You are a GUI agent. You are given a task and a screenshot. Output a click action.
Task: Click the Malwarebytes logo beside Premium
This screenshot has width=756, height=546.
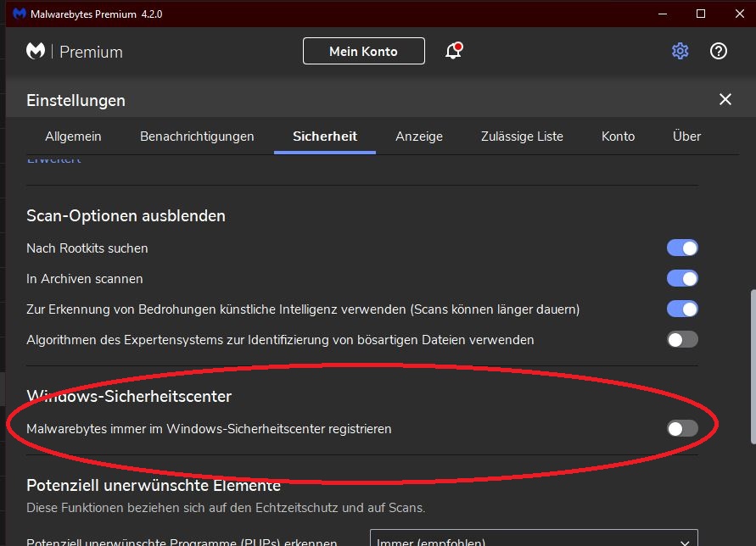(36, 51)
